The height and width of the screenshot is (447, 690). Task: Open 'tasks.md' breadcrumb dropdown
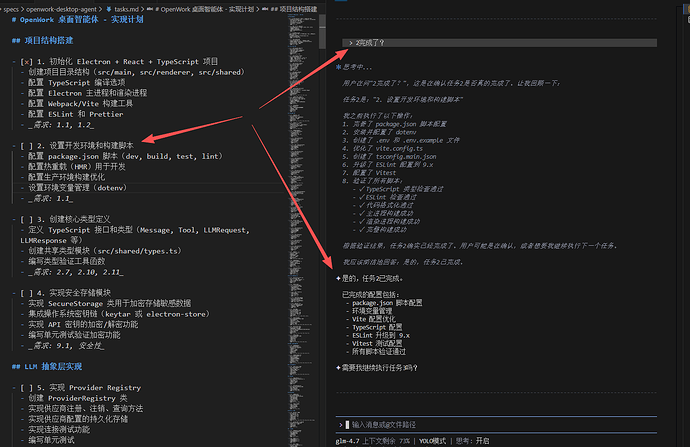126,9
